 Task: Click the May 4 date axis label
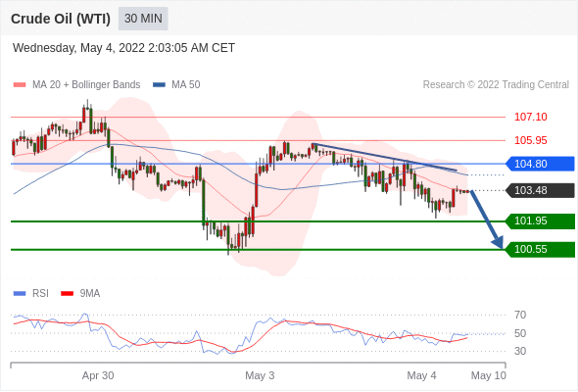click(x=421, y=375)
